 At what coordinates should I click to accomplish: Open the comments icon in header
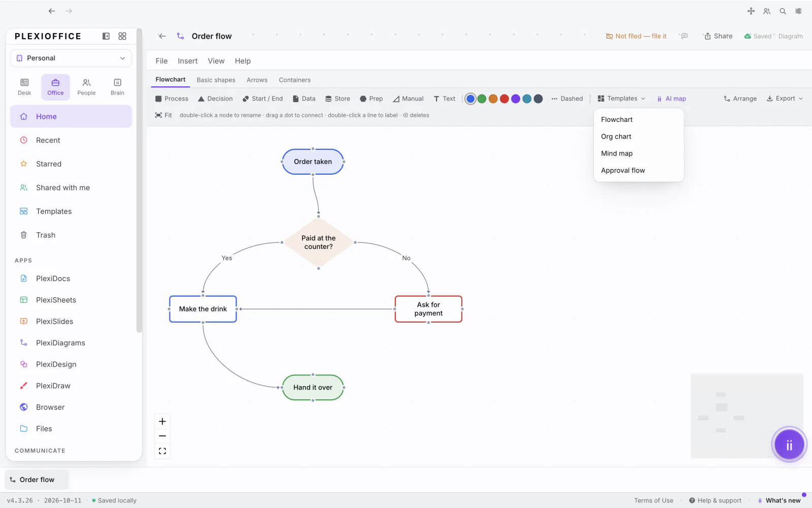(684, 36)
